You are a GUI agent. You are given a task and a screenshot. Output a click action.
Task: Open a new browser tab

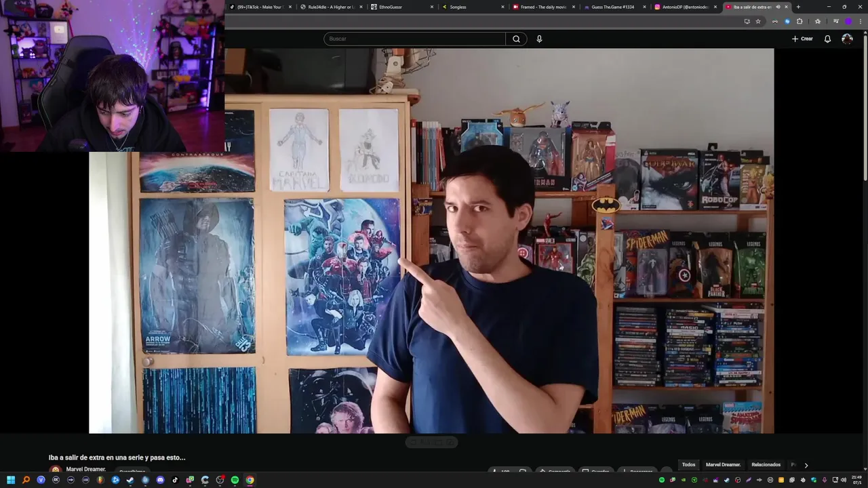coord(798,7)
